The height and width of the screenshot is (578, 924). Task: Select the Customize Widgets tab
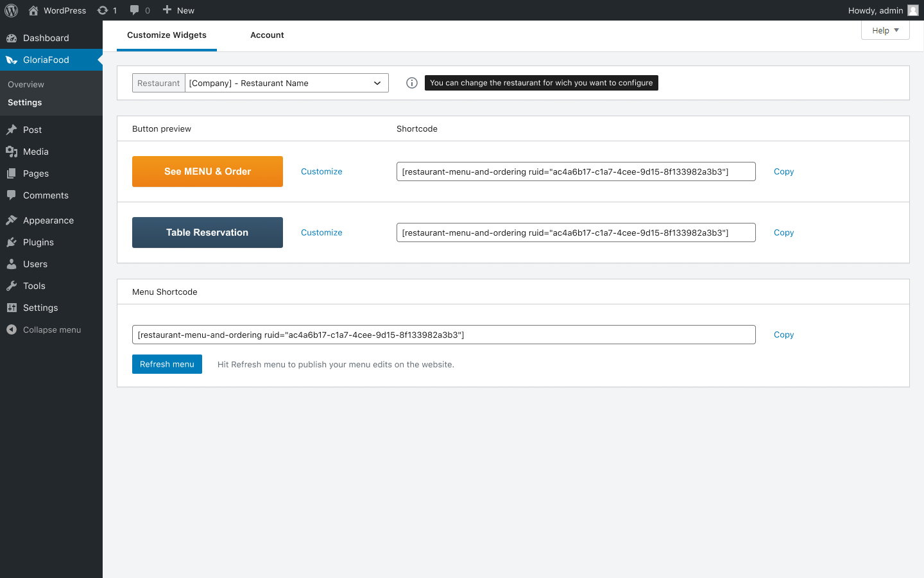167,35
